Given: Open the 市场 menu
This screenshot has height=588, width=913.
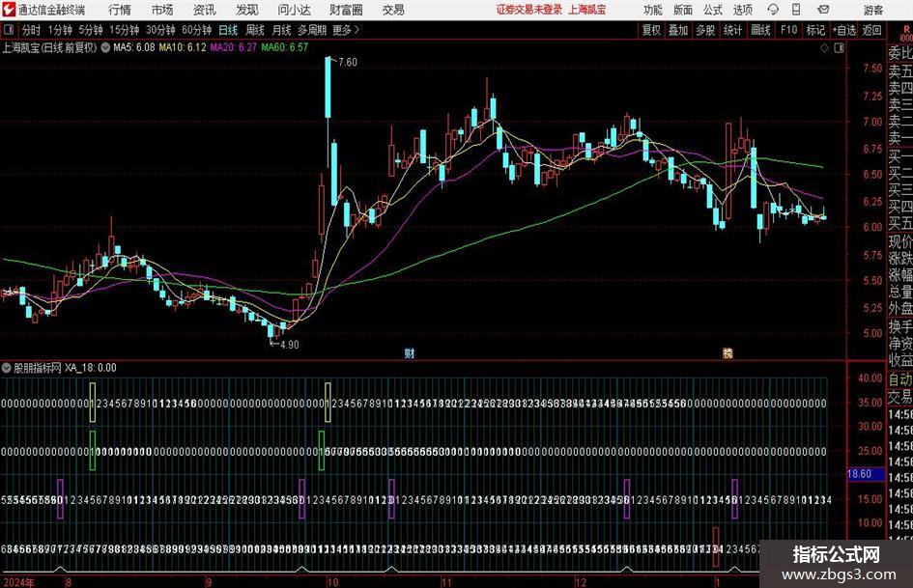Looking at the screenshot, I should click(x=162, y=10).
